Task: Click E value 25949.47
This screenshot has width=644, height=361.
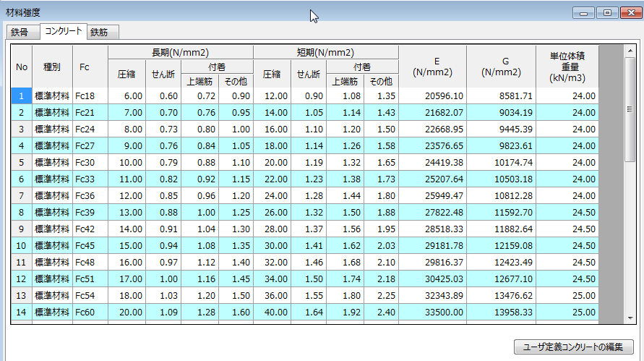Action: 432,196
